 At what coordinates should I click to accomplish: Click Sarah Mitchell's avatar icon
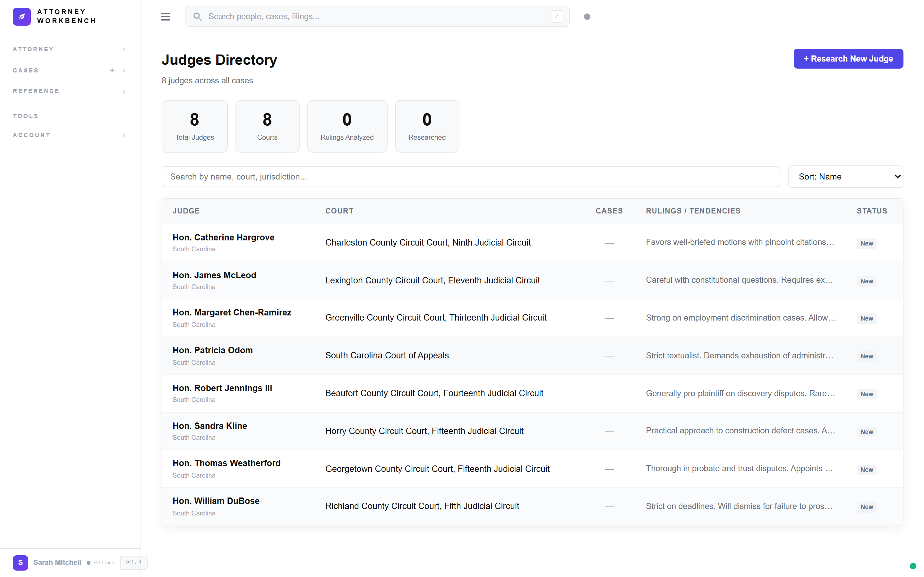click(20, 563)
